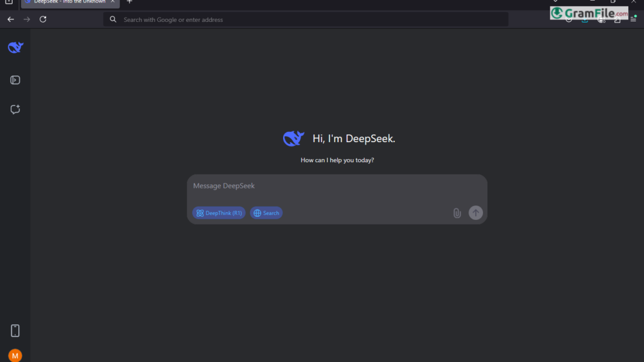This screenshot has width=644, height=362.
Task: Click the 'Hi, I'm DeepSeek.' heading
Action: pyautogui.click(x=353, y=139)
